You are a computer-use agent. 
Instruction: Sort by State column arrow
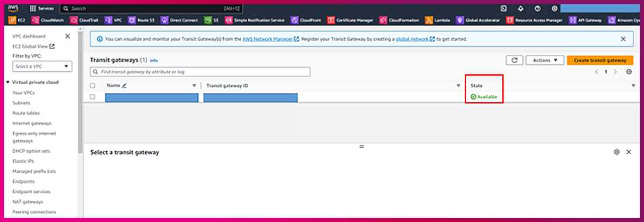tap(633, 86)
